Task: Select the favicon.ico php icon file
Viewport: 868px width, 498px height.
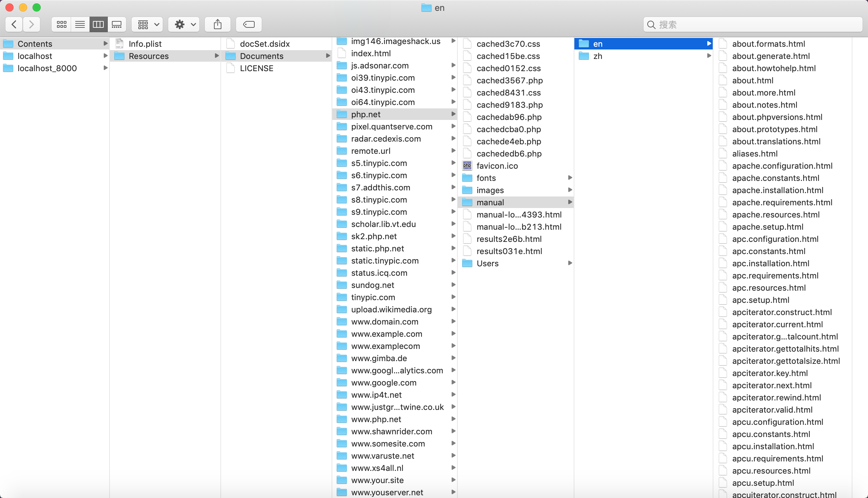Action: 497,166
